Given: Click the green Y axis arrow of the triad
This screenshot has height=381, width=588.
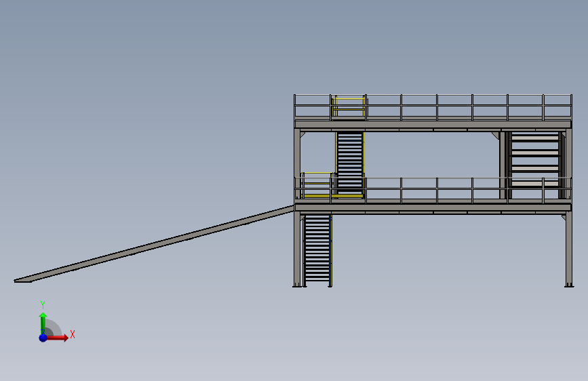Looking at the screenshot, I should click(43, 323).
